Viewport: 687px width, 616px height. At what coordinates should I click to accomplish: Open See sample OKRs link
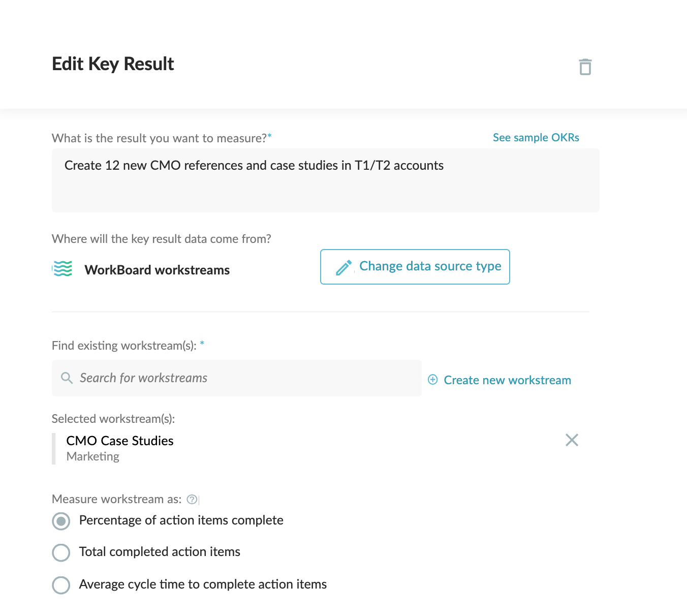pyautogui.click(x=536, y=138)
